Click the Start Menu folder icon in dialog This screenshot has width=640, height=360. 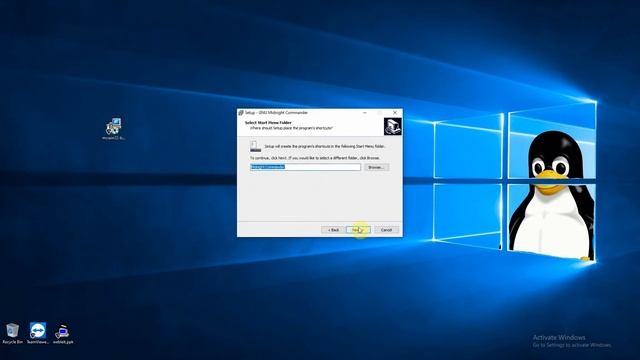(x=255, y=146)
